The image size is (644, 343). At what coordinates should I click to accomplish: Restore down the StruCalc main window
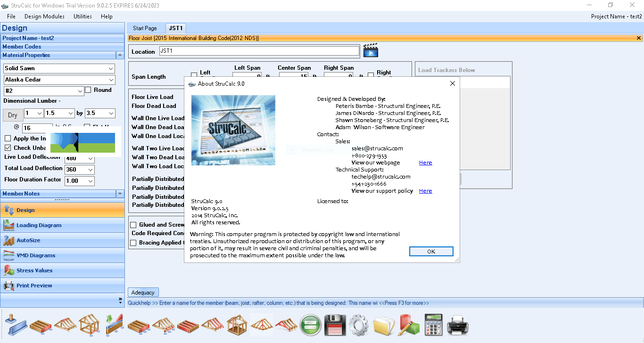tap(611, 5)
